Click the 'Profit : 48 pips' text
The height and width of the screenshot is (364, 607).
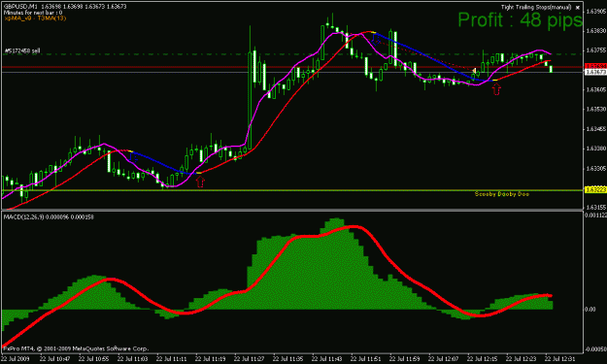coord(520,19)
